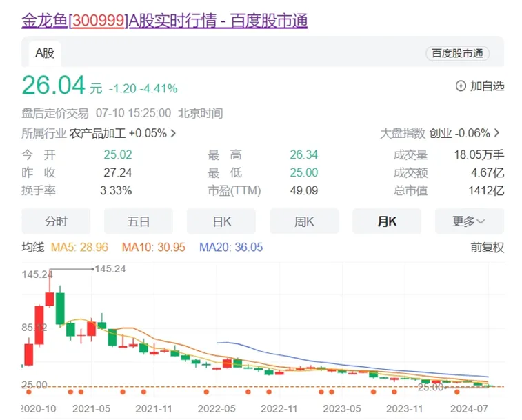Open the 金龙鱼[300999] A股实时行情 link
The height and width of the screenshot is (420, 522).
(164, 21)
